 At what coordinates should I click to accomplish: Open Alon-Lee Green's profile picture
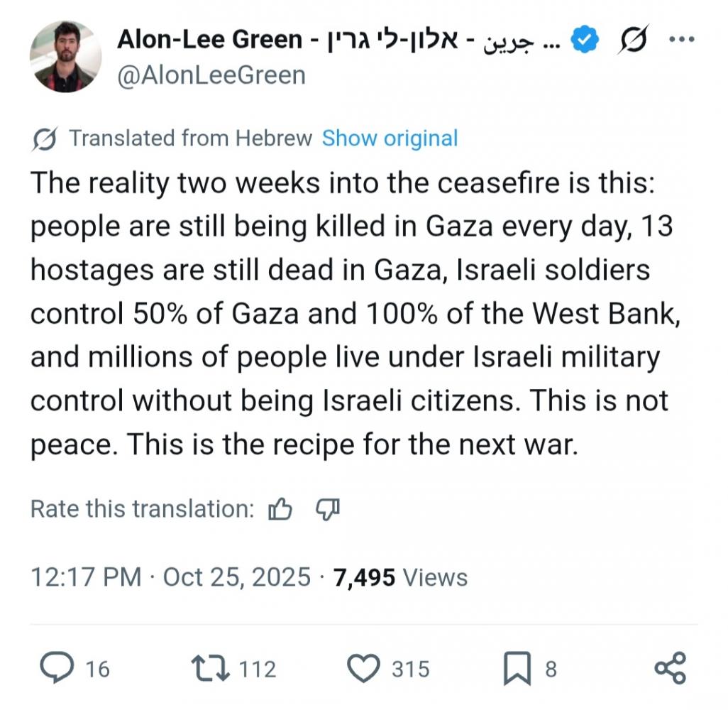66,57
